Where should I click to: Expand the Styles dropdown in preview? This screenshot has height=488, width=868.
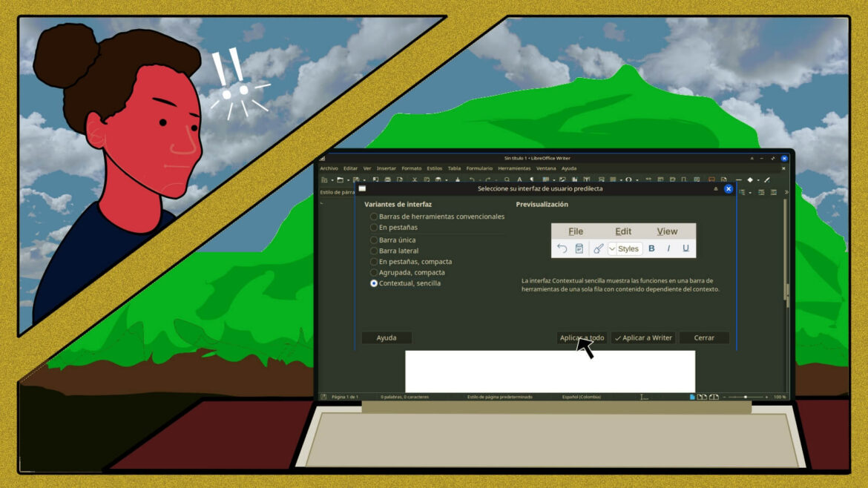tap(612, 249)
